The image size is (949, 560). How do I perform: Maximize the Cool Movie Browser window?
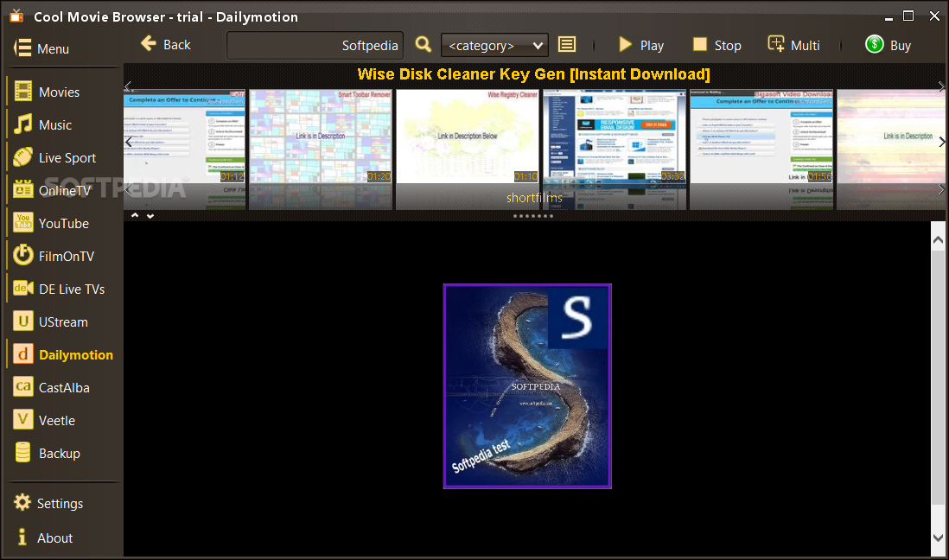coord(908,16)
